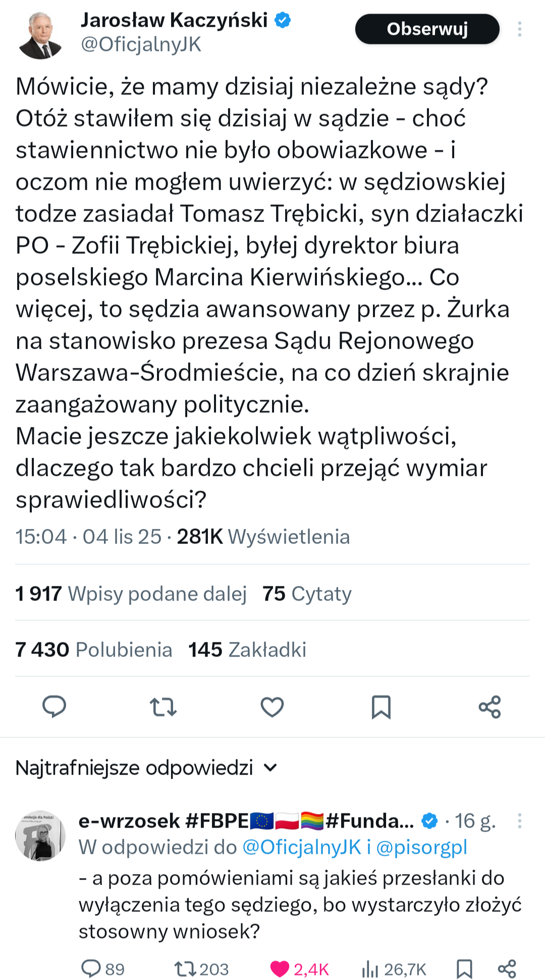The height and width of the screenshot is (980, 545).
Task: Repost the main tweet
Action: 163,706
